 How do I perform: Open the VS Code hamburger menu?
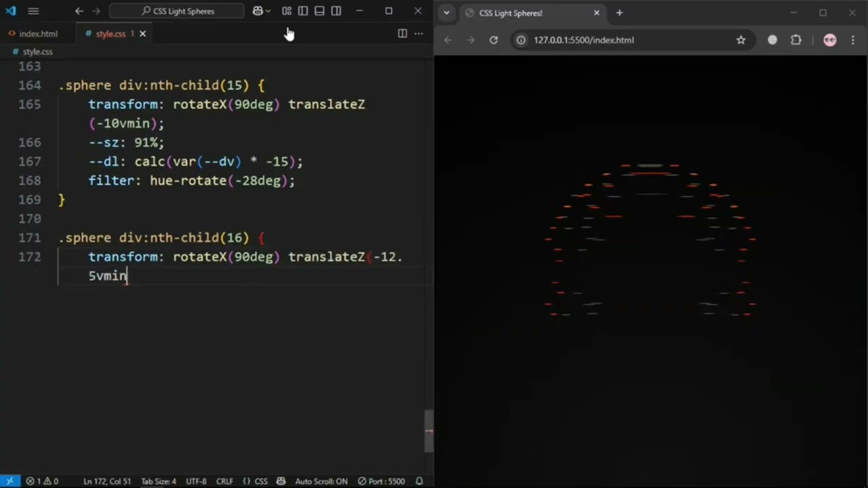coord(33,11)
